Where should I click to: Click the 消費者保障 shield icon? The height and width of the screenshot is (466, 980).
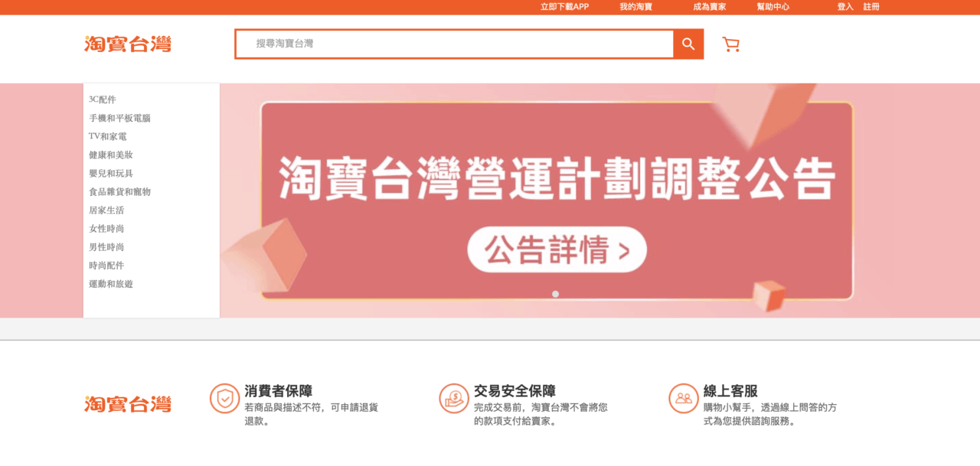[x=224, y=399]
